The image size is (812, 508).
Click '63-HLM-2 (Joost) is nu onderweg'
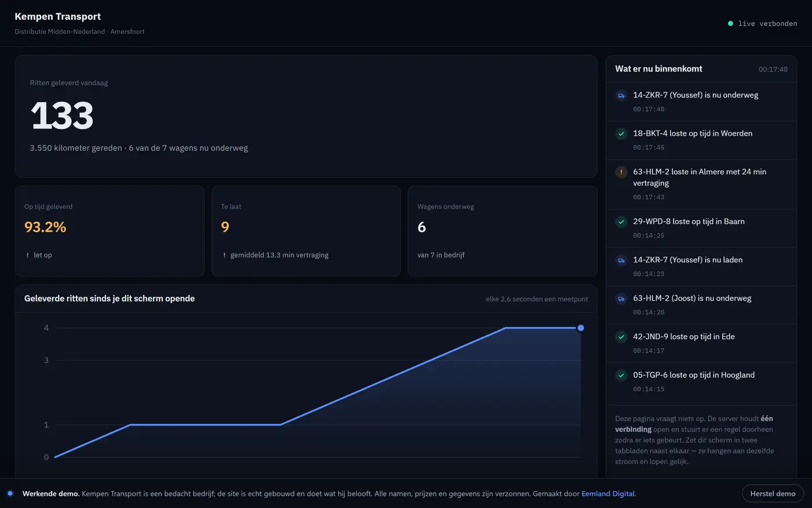tap(692, 298)
